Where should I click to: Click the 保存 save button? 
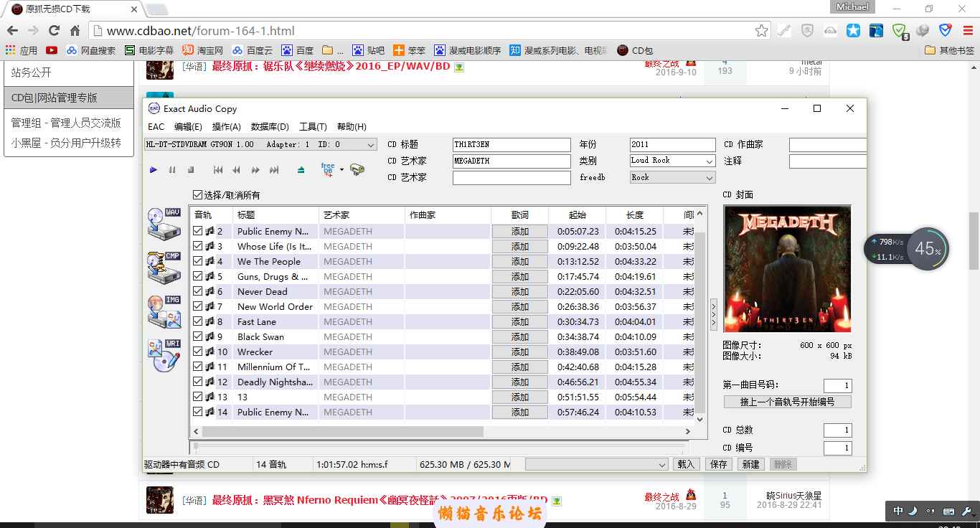pyautogui.click(x=718, y=464)
